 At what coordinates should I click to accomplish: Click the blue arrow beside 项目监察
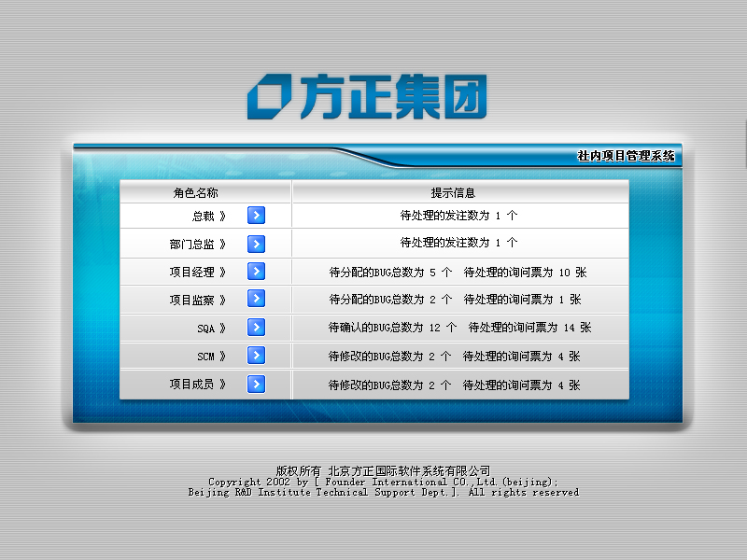[x=256, y=299]
